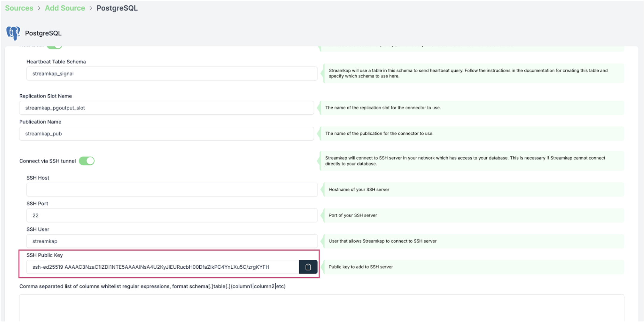Click the 'Publication Name' label
644x325 pixels.
pos(40,122)
